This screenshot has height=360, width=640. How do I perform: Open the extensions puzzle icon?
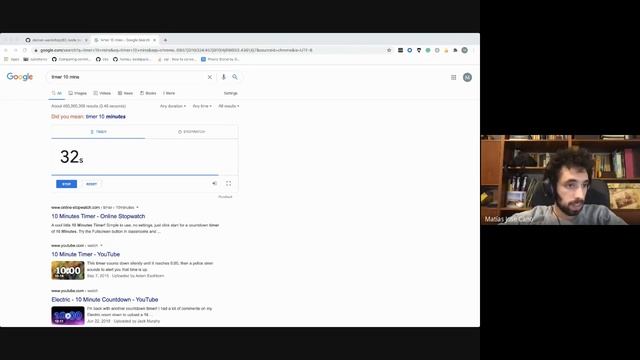[x=455, y=50]
